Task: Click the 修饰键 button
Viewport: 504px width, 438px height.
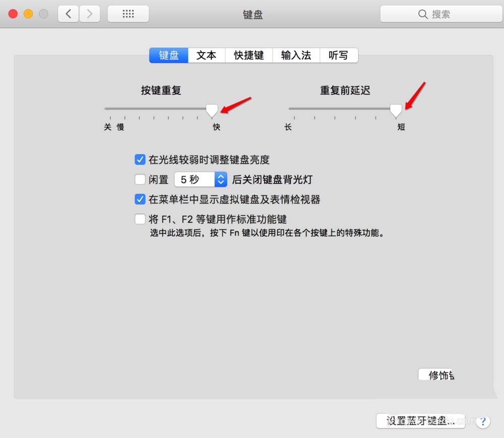Action: (436, 375)
